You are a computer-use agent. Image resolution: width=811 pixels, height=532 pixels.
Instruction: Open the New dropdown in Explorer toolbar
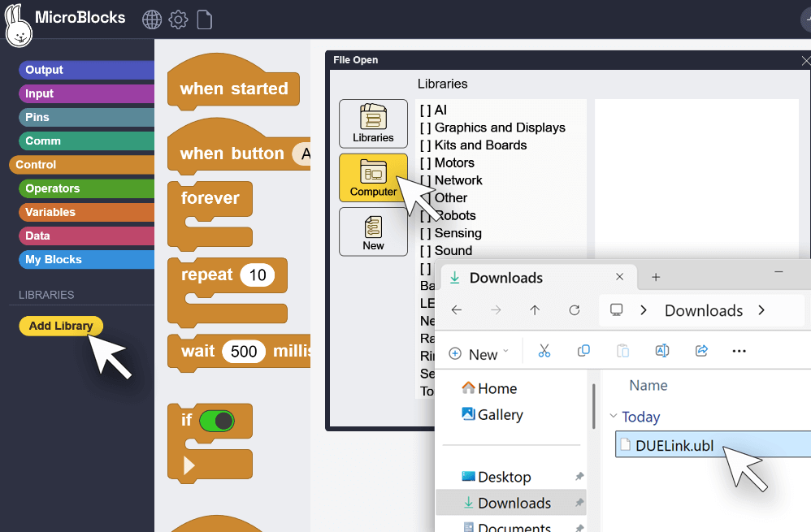pos(479,354)
